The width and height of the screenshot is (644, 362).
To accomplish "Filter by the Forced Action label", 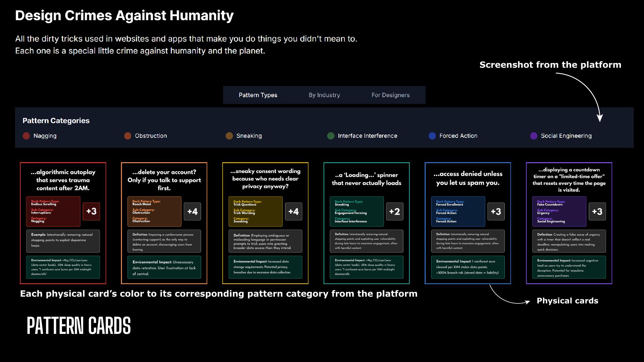I will [x=458, y=136].
